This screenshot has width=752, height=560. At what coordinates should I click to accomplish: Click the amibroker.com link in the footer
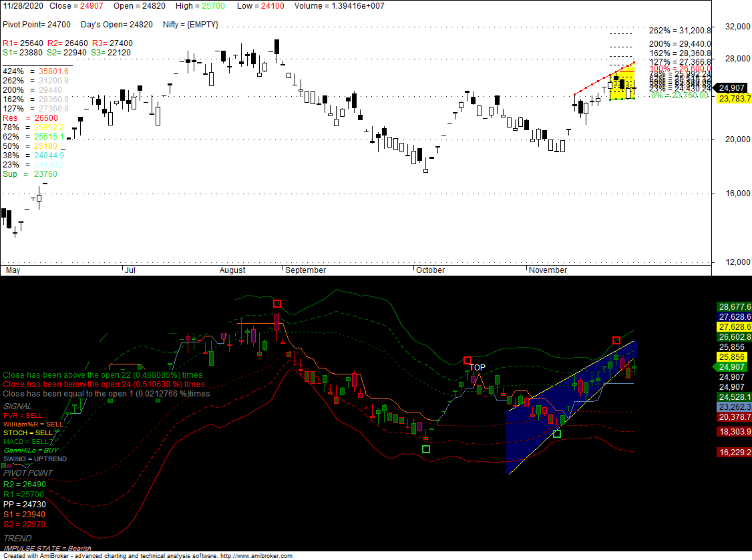click(x=256, y=556)
